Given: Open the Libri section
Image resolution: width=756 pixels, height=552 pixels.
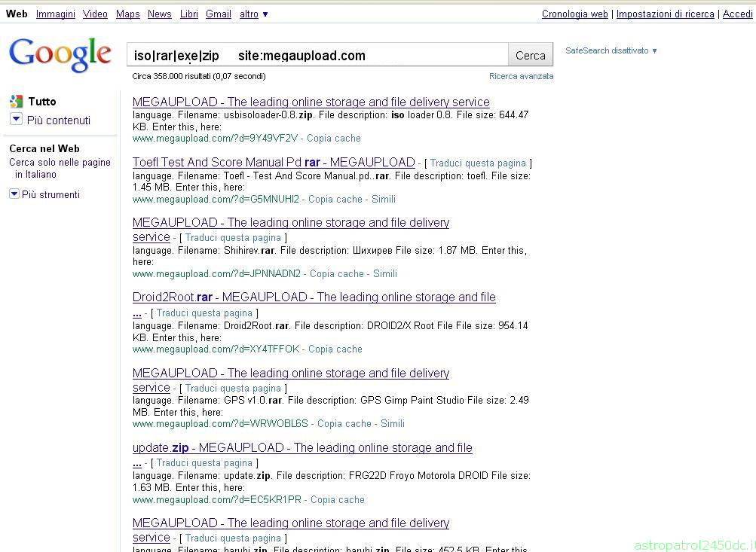Looking at the screenshot, I should coord(189,14).
